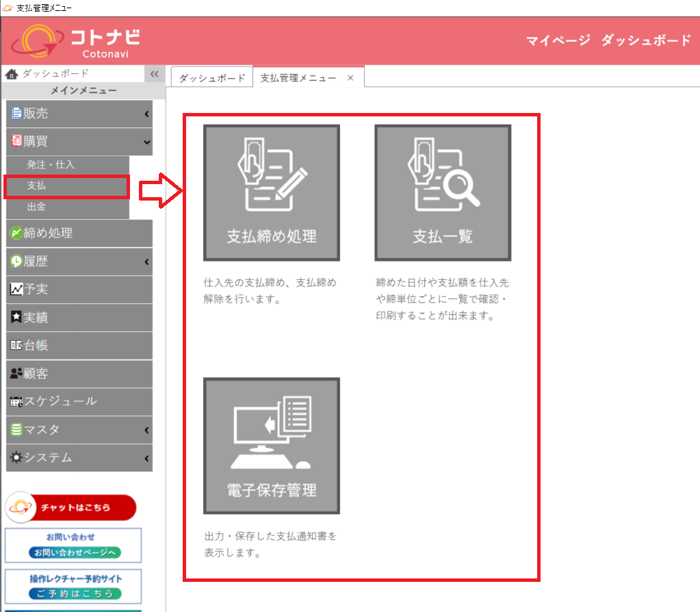This screenshot has width=700, height=612.
Task: Select 発注・仕入 submenu item
Action: coord(66,165)
